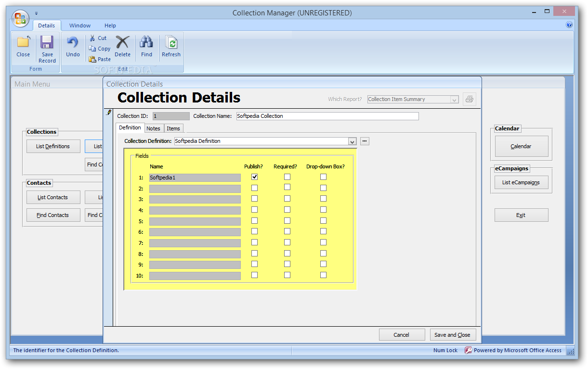Click List Contacts in Main Menu
Screen dimensions: 588x369
coord(53,197)
